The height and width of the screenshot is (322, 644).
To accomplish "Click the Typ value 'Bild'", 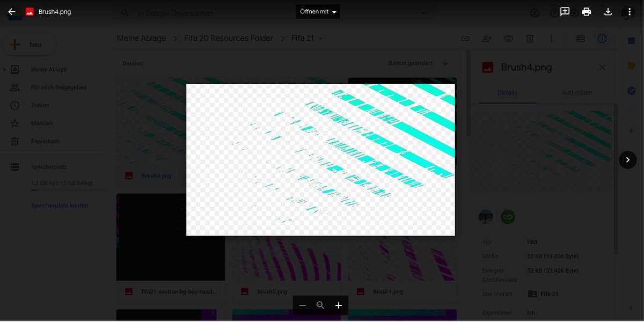I will (x=532, y=242).
